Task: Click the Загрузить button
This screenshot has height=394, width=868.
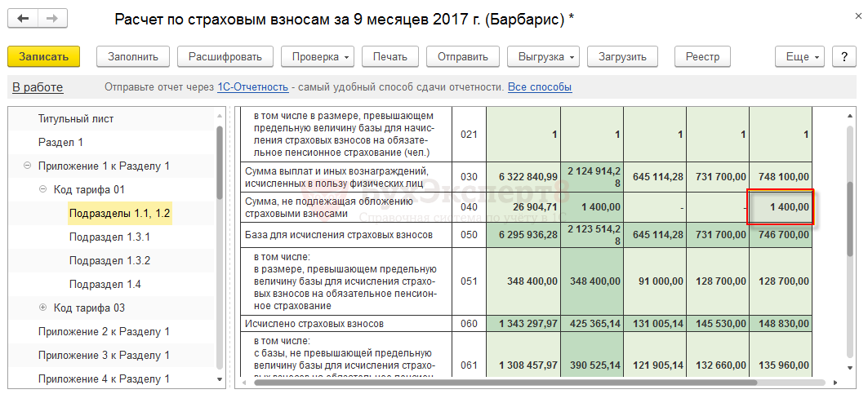Action: pos(623,56)
